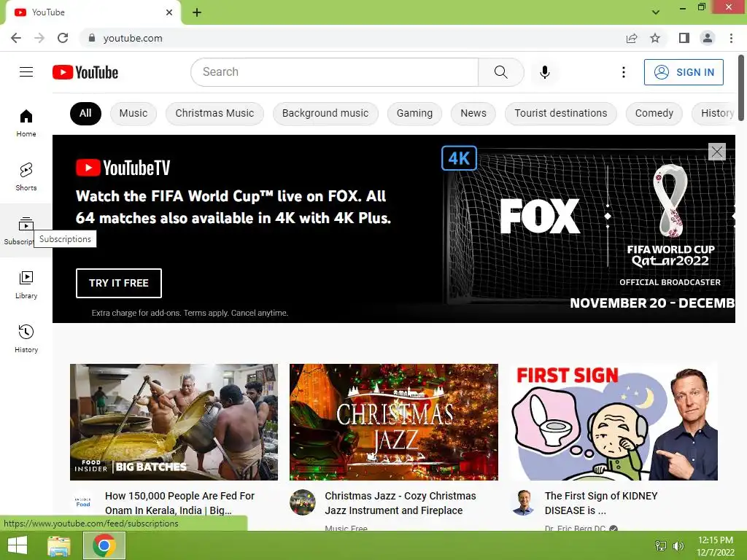Screen dimensions: 747x560
Task: Open YouTube settings three-dot menu
Action: tap(623, 72)
